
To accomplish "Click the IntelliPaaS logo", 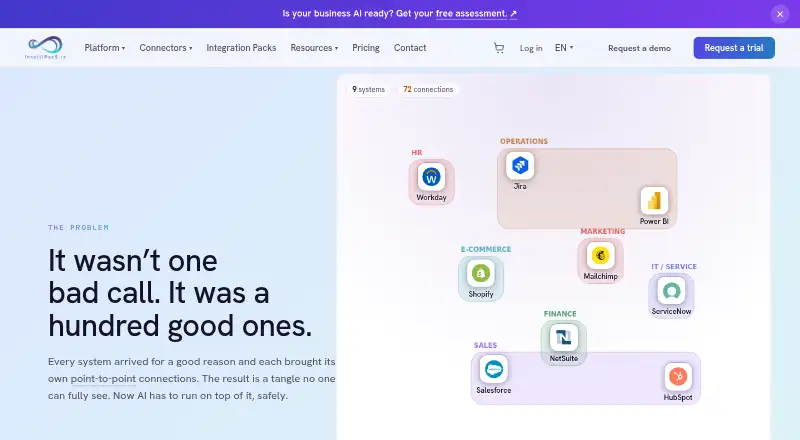I will tap(45, 47).
